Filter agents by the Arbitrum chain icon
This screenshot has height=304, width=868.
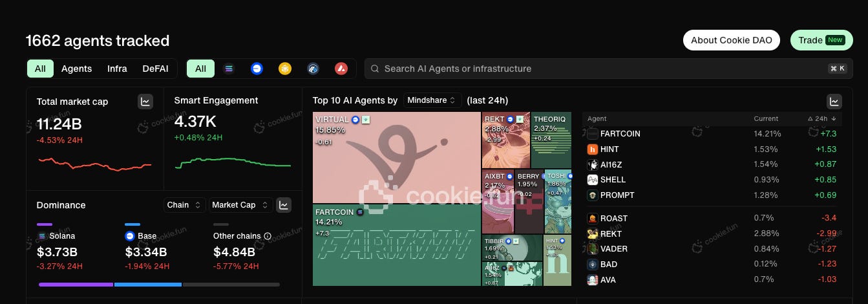313,69
